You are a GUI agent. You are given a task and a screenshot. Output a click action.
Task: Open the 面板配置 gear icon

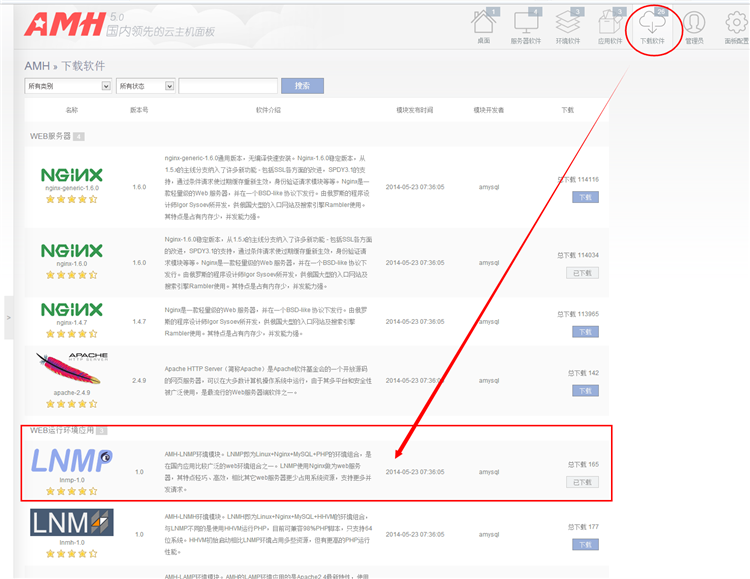click(736, 23)
